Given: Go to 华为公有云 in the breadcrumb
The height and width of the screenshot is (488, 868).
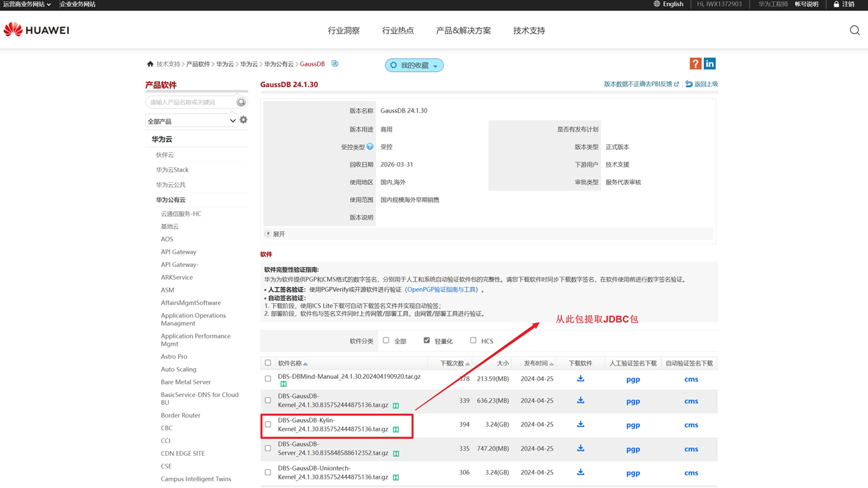Looking at the screenshot, I should pos(279,64).
